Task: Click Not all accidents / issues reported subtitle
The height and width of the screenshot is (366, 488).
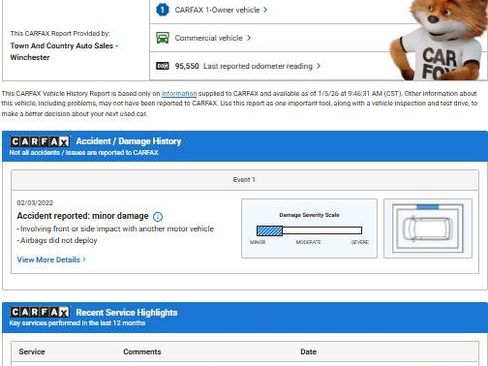Action: (x=84, y=153)
